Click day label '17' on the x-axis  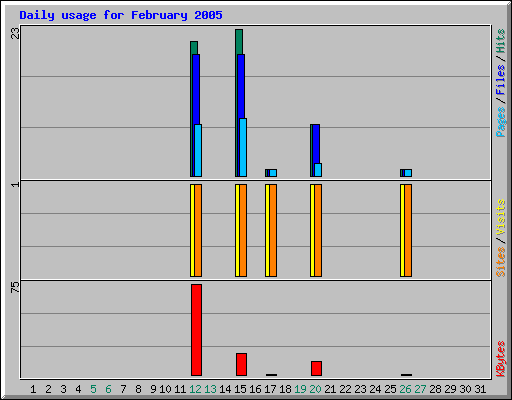coord(270,389)
